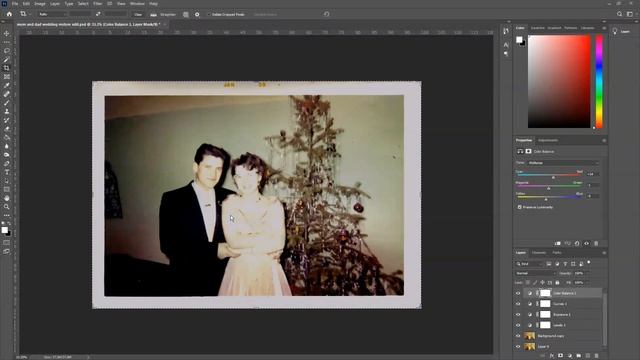
Task: Reset adjustment defaults icon in Properties
Action: (x=577, y=243)
